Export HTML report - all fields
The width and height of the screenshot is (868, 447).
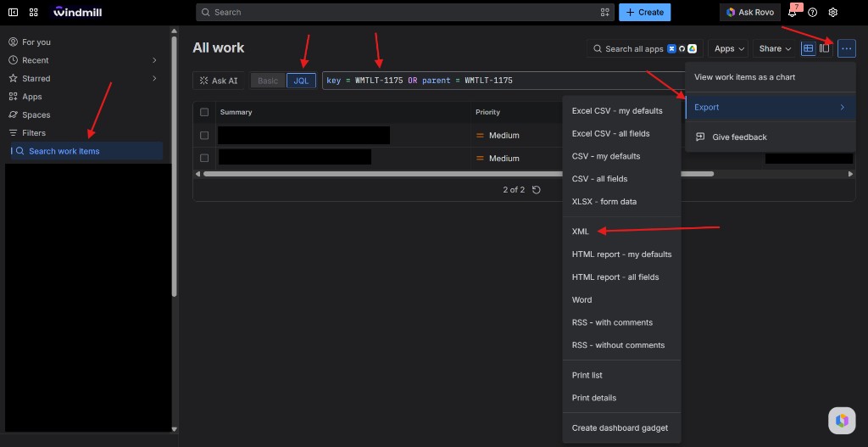click(621, 277)
